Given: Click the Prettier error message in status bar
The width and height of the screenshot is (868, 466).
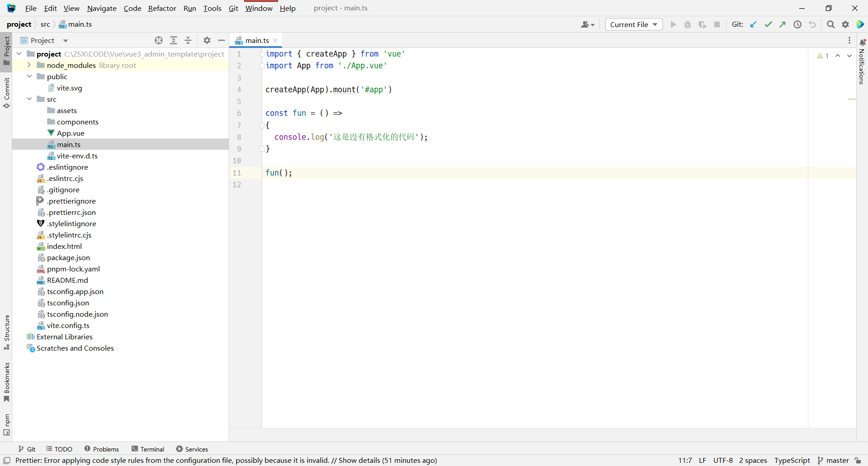Looking at the screenshot, I should [226, 460].
